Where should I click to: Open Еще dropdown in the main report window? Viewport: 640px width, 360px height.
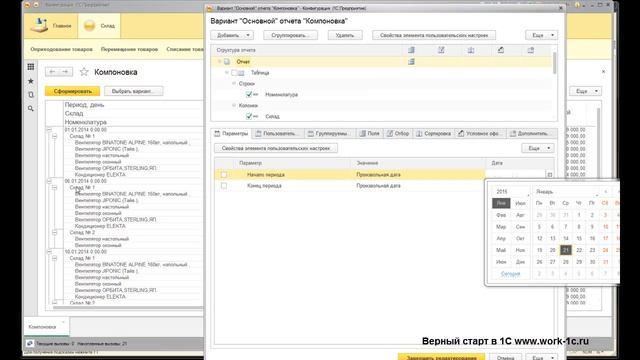tap(585, 91)
